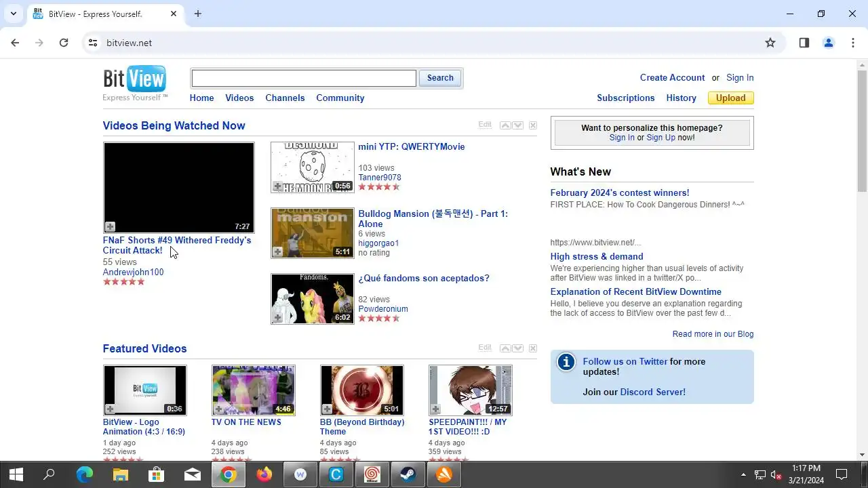The image size is (868, 488).
Task: View site information icon in address bar
Action: pyautogui.click(x=94, y=43)
